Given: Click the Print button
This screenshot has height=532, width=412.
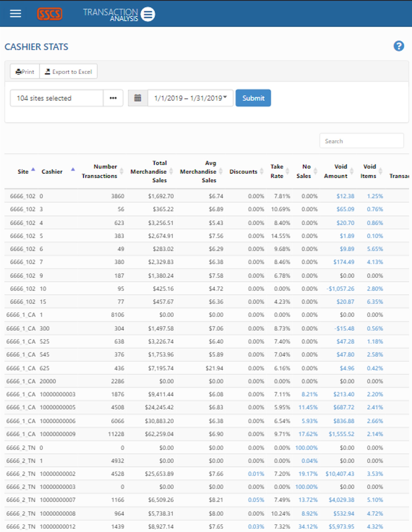Looking at the screenshot, I should 25,72.
